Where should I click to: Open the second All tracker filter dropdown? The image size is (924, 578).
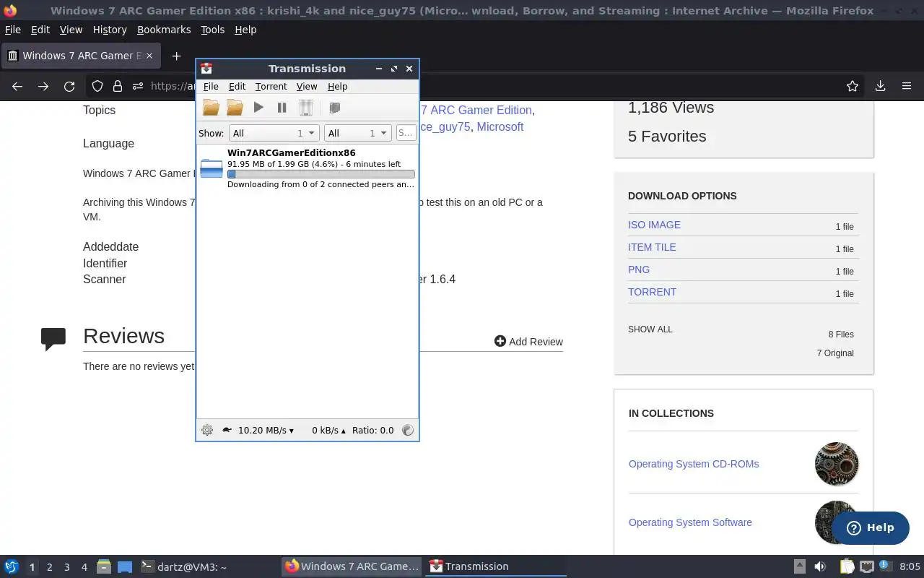click(357, 133)
